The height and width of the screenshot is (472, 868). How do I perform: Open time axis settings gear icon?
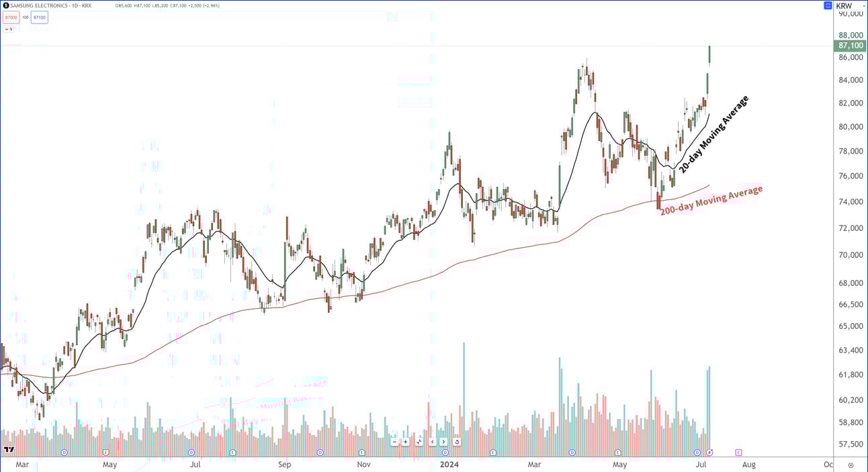[851, 465]
